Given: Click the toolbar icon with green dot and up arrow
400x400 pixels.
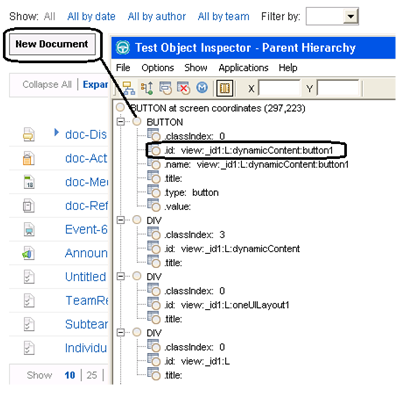Looking at the screenshot, I should coord(147,88).
